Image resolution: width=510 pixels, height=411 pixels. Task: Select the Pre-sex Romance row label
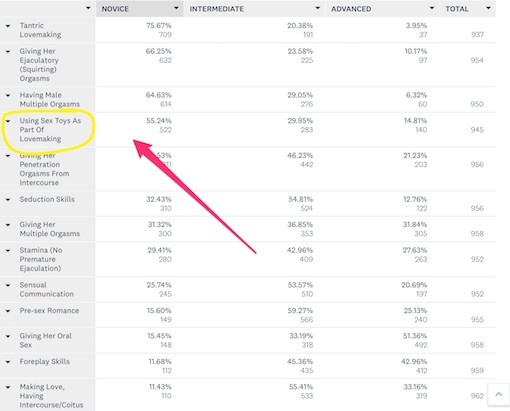[49, 311]
